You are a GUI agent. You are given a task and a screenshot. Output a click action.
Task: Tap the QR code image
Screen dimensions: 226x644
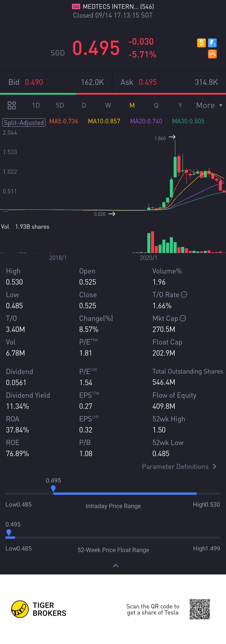[x=200, y=609]
